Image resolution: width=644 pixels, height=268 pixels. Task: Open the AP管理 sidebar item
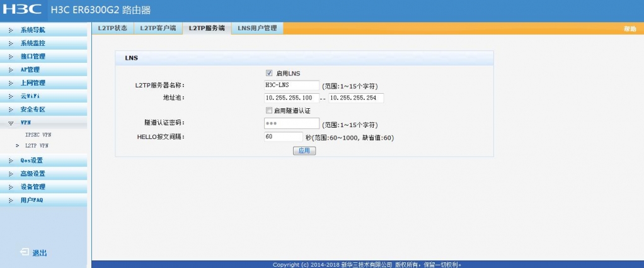pos(43,70)
